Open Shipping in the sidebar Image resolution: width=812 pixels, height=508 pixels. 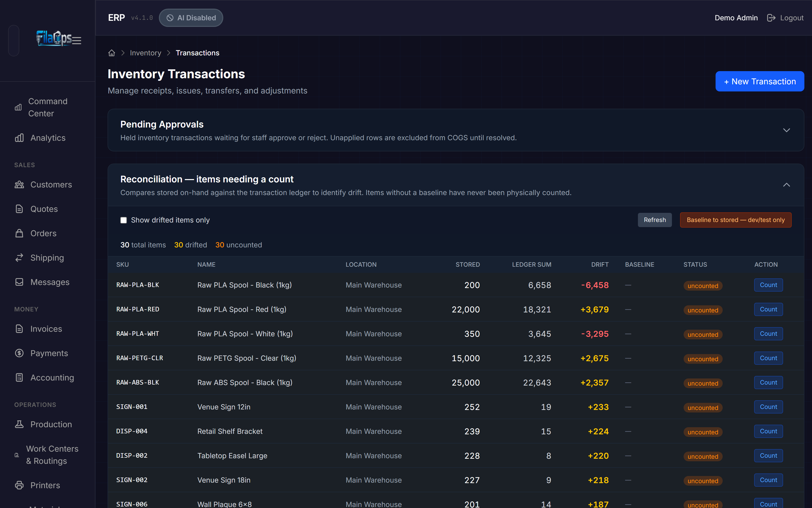tap(48, 258)
